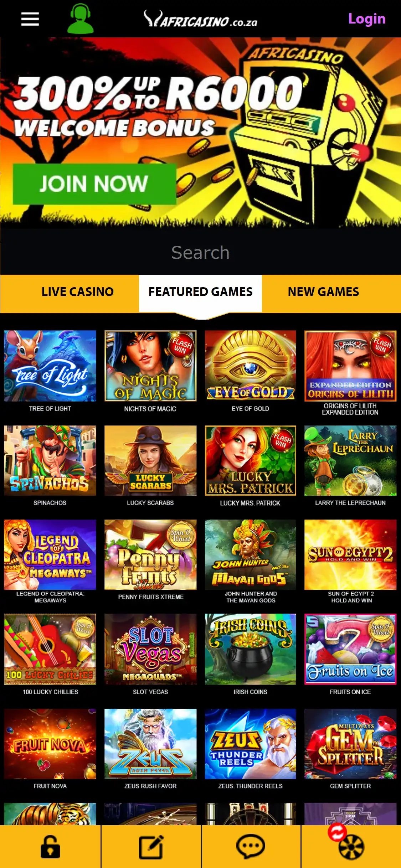
Task: Open Sun of Egypt 2 game thumbnail
Action: click(x=350, y=554)
